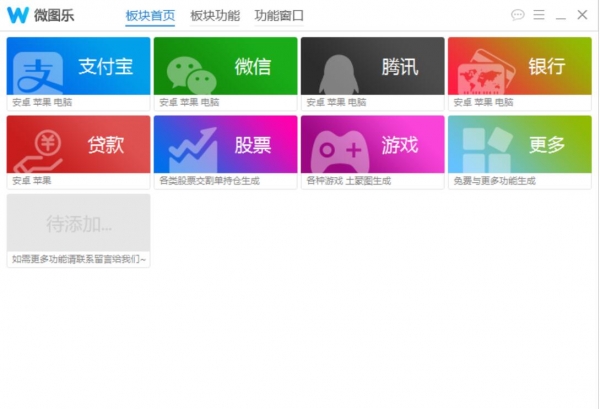Screen dimensions: 600x409
Task: Click the gray 待添加... placeholder tile
Action: pos(78,223)
